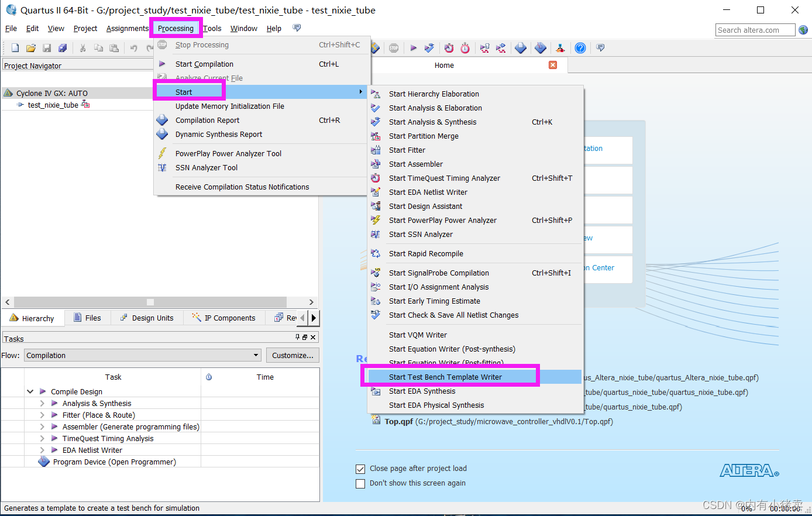The height and width of the screenshot is (516, 812).
Task: Click the Start Analysis & Synthesis toolbar icon
Action: point(429,48)
